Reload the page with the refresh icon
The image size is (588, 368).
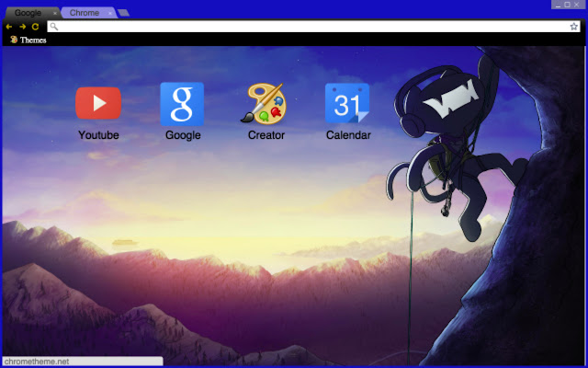click(x=35, y=27)
